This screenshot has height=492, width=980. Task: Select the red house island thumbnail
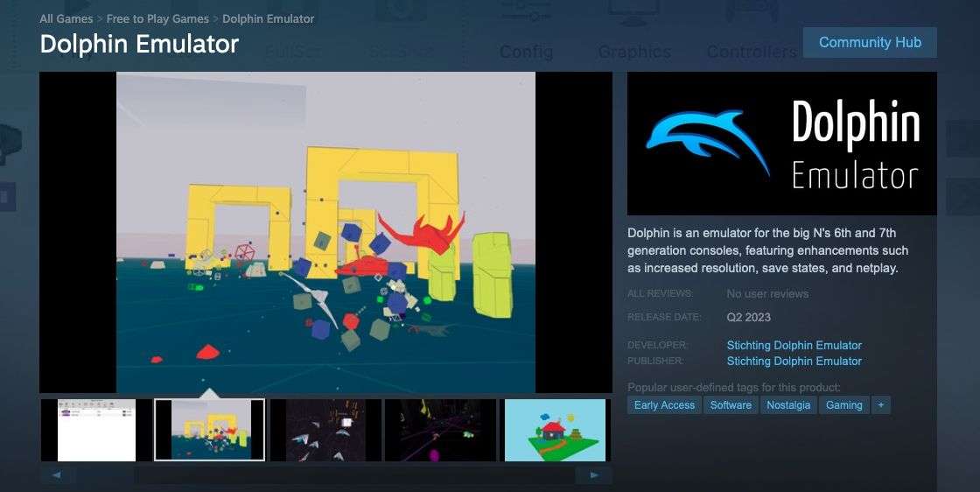point(555,430)
